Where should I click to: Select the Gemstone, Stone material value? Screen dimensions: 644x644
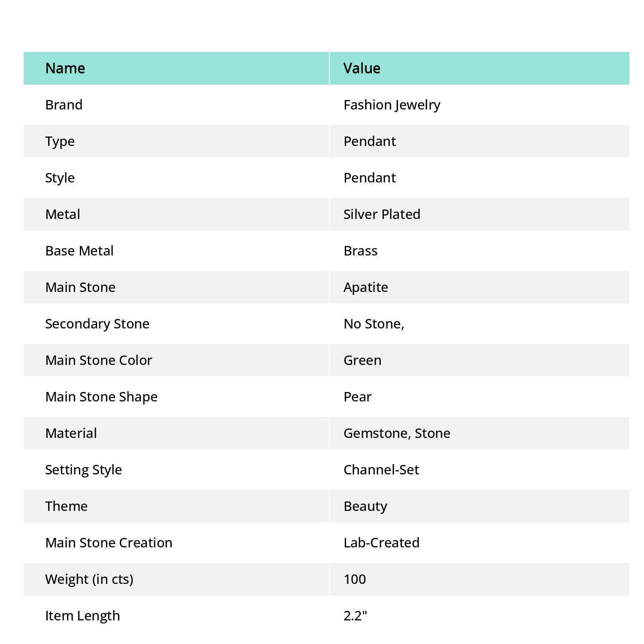tap(397, 433)
